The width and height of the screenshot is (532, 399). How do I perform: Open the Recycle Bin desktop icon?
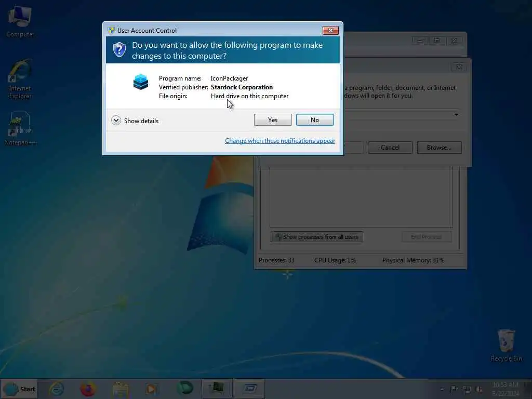[506, 345]
